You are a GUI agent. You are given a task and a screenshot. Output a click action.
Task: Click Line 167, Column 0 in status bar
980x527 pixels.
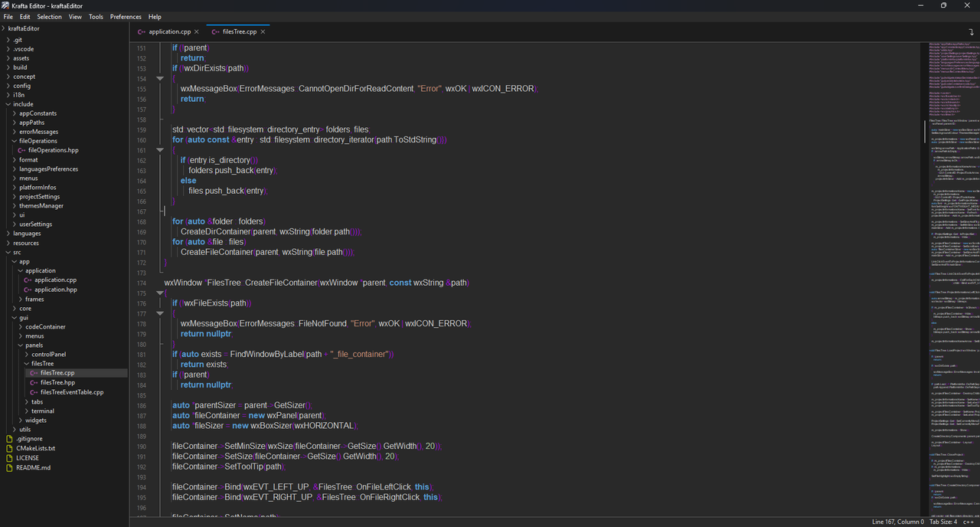click(899, 522)
